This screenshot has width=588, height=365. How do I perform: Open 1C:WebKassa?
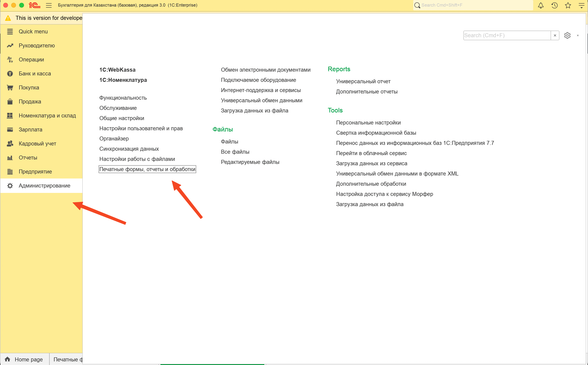(117, 70)
